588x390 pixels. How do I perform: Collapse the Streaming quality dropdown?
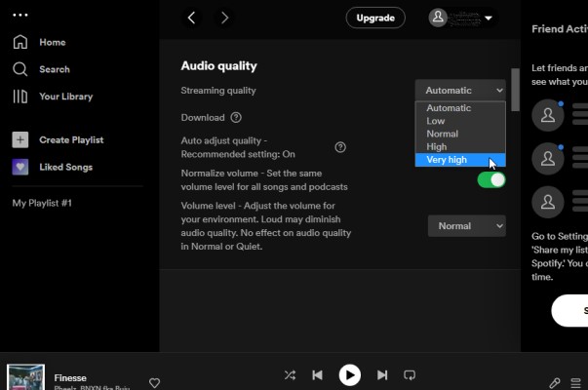coord(460,91)
